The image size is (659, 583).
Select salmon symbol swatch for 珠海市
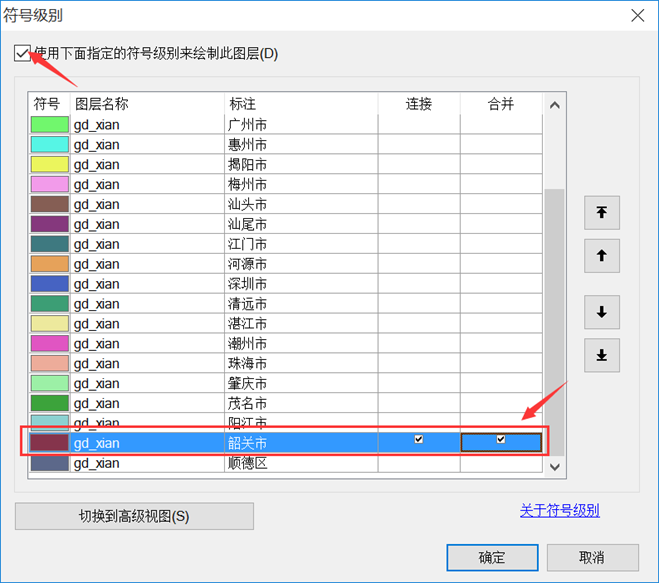[x=50, y=363]
